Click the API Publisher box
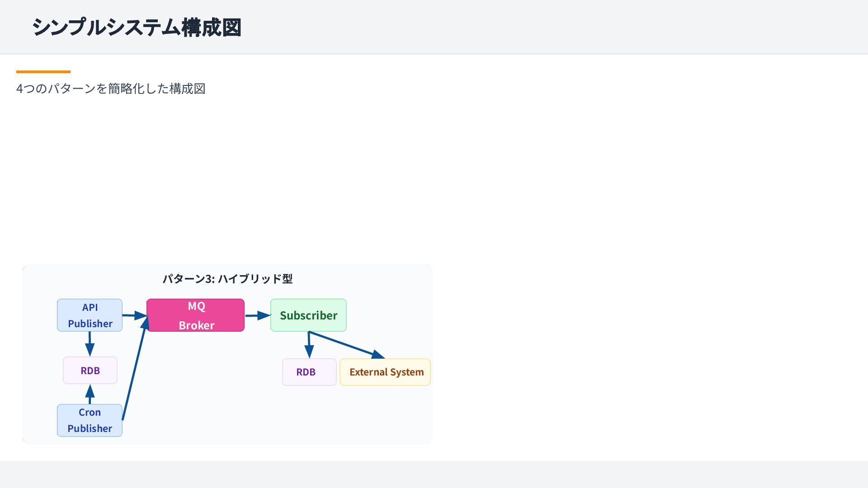Viewport: 868px width, 488px height. 90,315
